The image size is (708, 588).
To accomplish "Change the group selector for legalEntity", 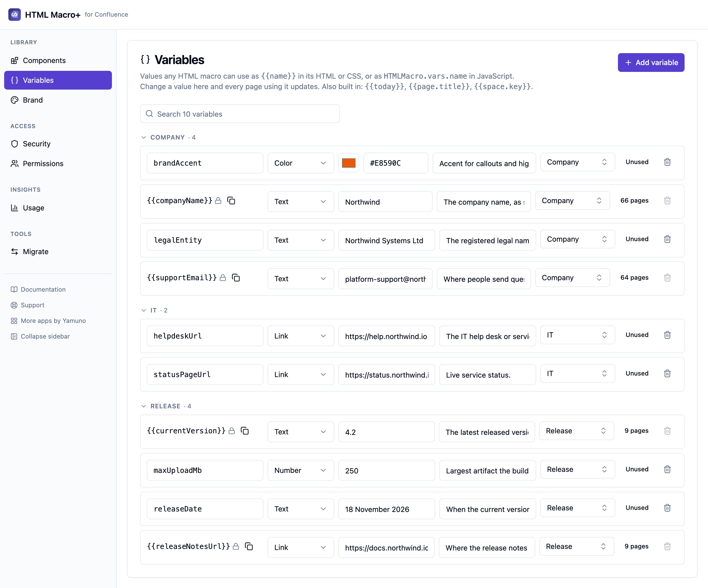I will (578, 239).
